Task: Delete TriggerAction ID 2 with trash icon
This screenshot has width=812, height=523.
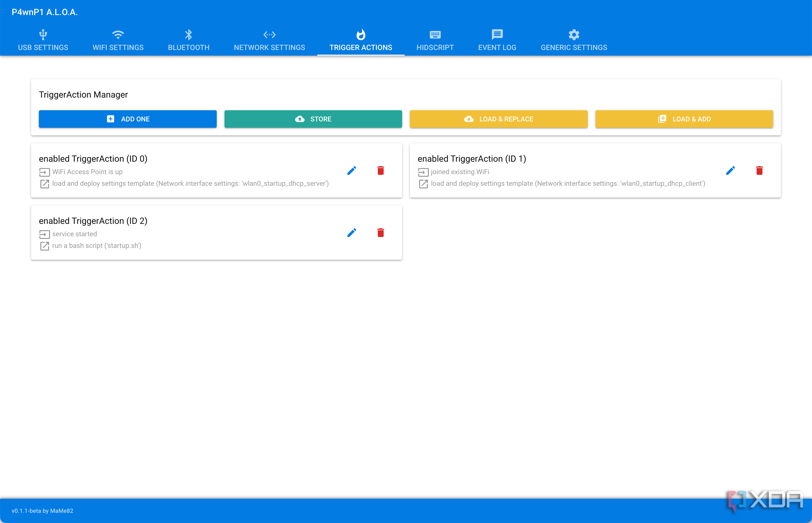Action: tap(380, 233)
